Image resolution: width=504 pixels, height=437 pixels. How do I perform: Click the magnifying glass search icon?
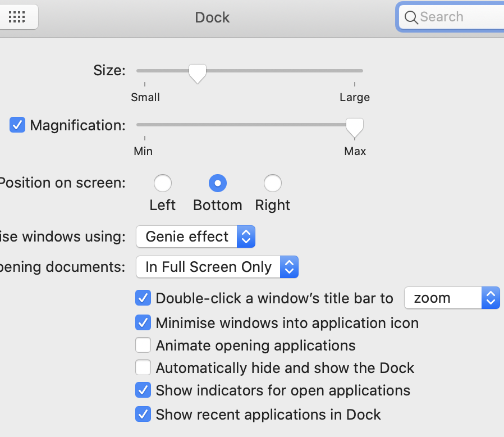(411, 17)
